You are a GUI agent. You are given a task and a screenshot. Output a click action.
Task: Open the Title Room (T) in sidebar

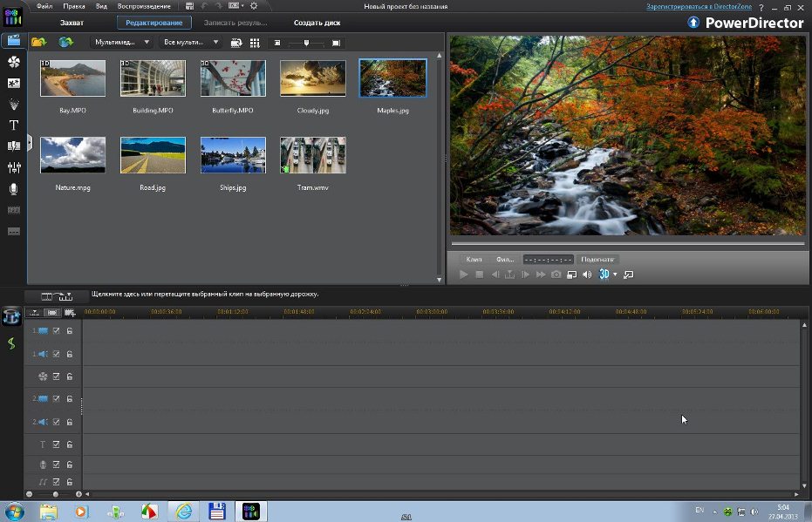[x=13, y=125]
